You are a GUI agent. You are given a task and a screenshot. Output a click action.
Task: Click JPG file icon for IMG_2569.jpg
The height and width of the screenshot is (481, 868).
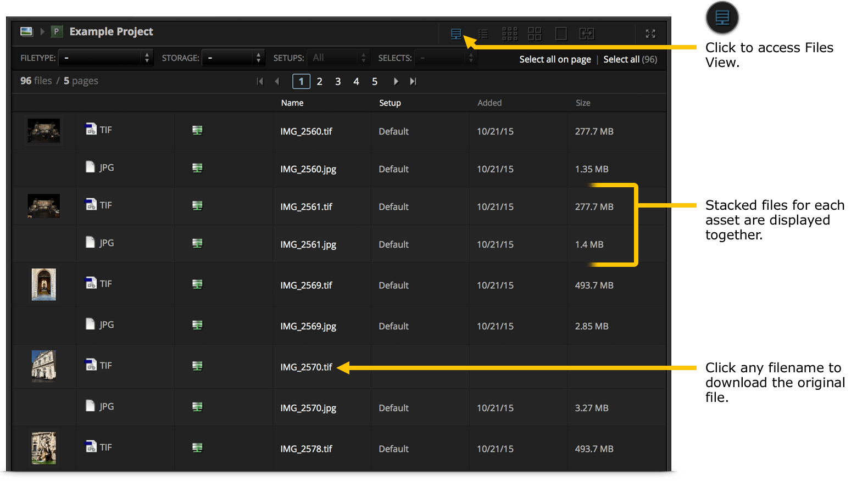[x=90, y=324]
